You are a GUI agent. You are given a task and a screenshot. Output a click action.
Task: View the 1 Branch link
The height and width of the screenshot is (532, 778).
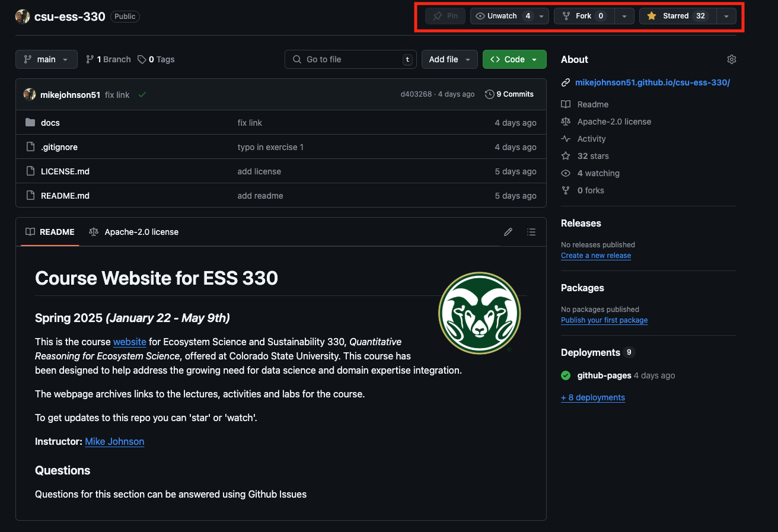click(108, 59)
